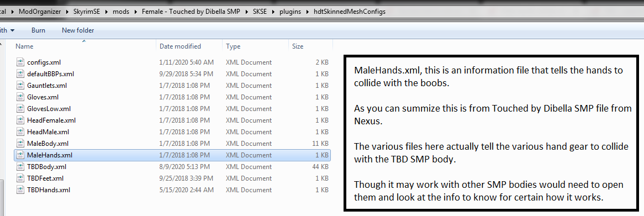This screenshot has width=644, height=216.
Task: Click the 2 KB size of configs.xml
Action: [x=322, y=62]
